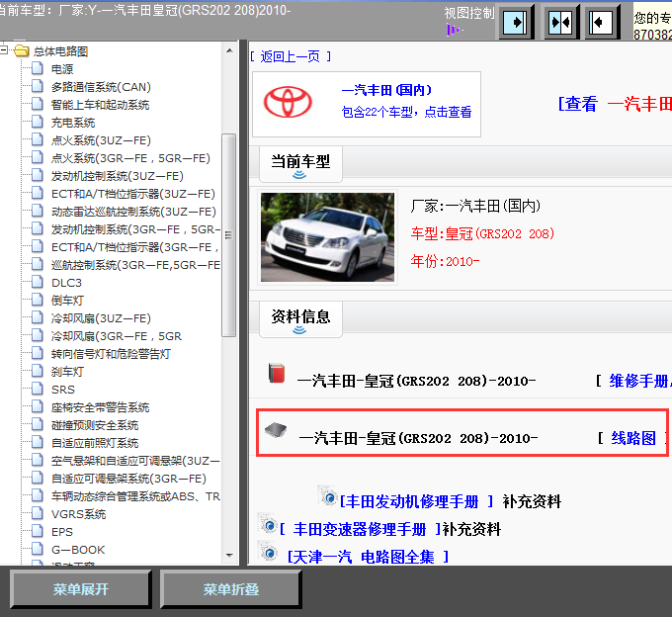
Task: Select 车辆动态综合管理系统或ABS tree item
Action: click(x=135, y=496)
